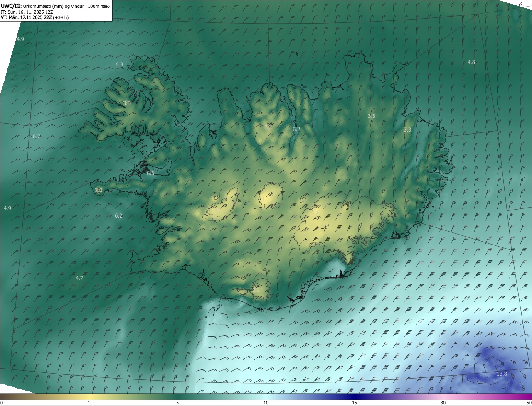This screenshot has height=406, width=532.
Task: Click the '30' tick on the color scale
Action: point(443,403)
